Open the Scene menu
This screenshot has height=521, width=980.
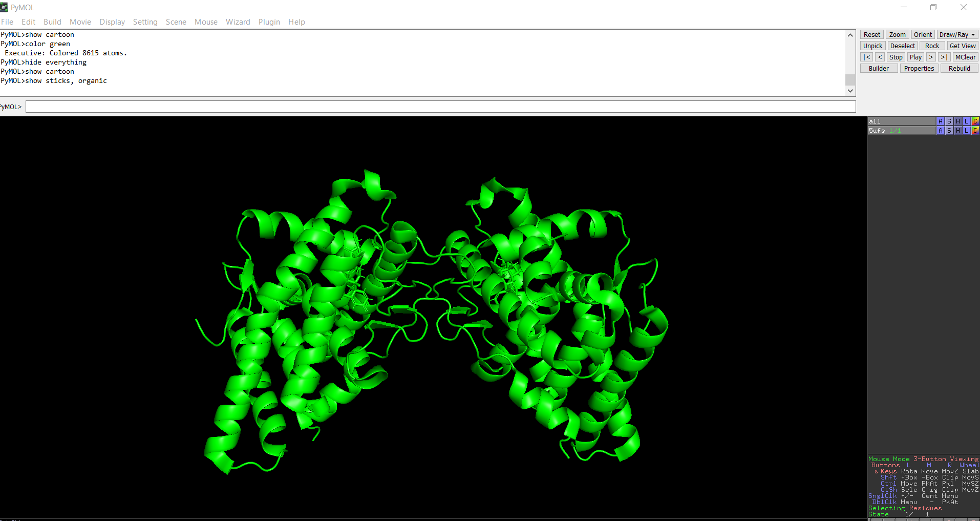click(x=176, y=22)
